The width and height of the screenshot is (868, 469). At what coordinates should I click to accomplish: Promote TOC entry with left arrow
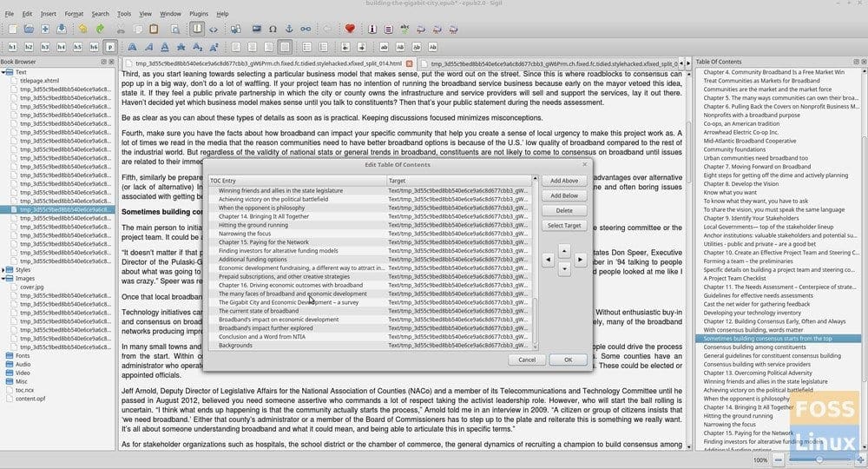tap(548, 259)
